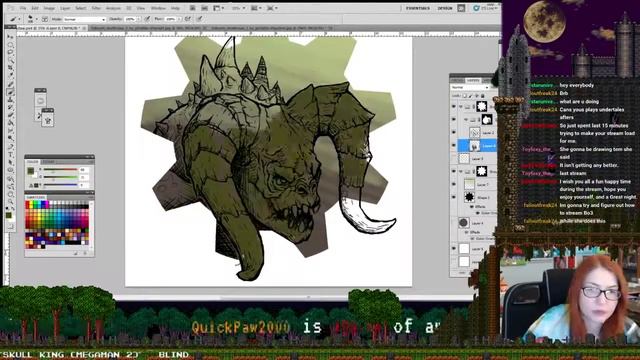This screenshot has width=640, height=360.
Task: Toggle visibility of third layer group
Action: point(454,171)
